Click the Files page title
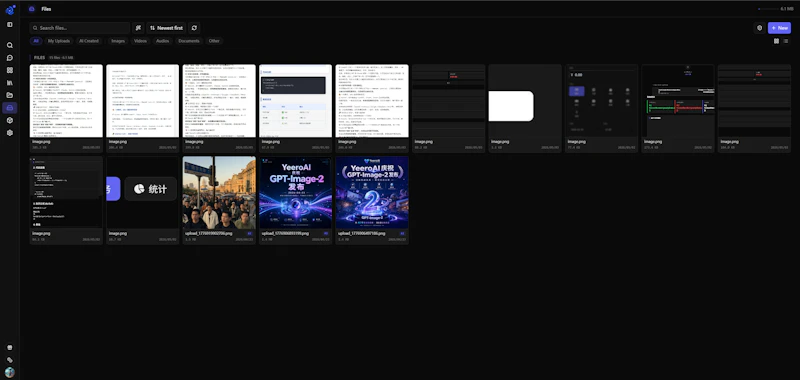 coord(46,9)
